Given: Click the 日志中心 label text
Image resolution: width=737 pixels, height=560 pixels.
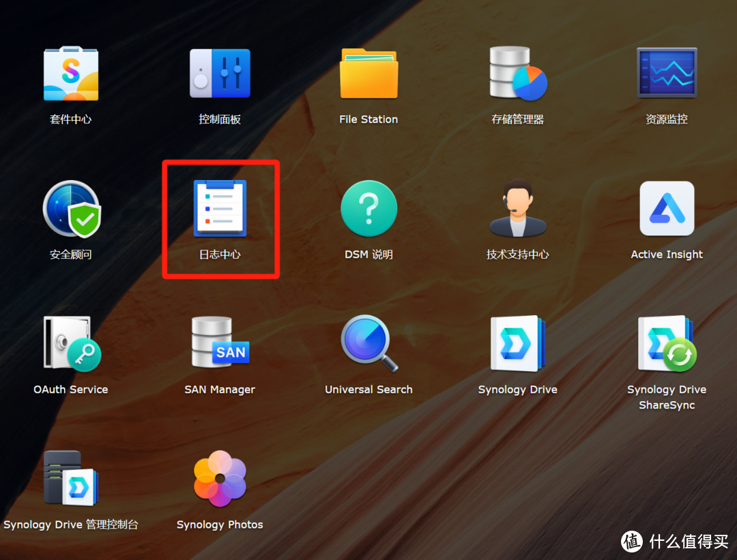Looking at the screenshot, I should (220, 254).
